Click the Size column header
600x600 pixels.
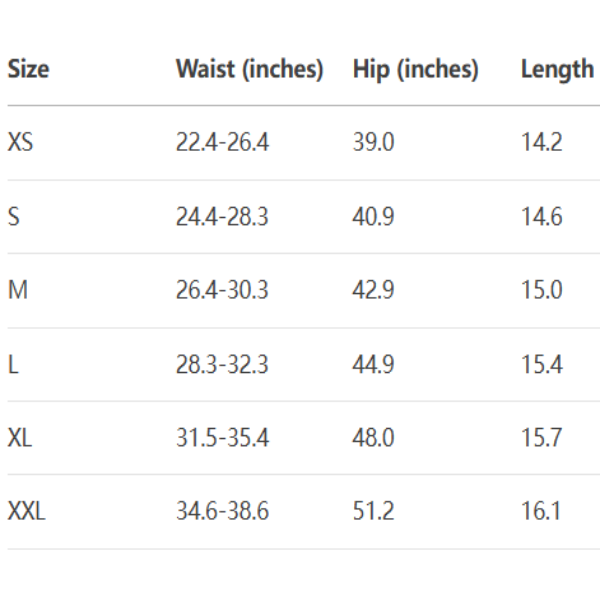[x=28, y=69]
